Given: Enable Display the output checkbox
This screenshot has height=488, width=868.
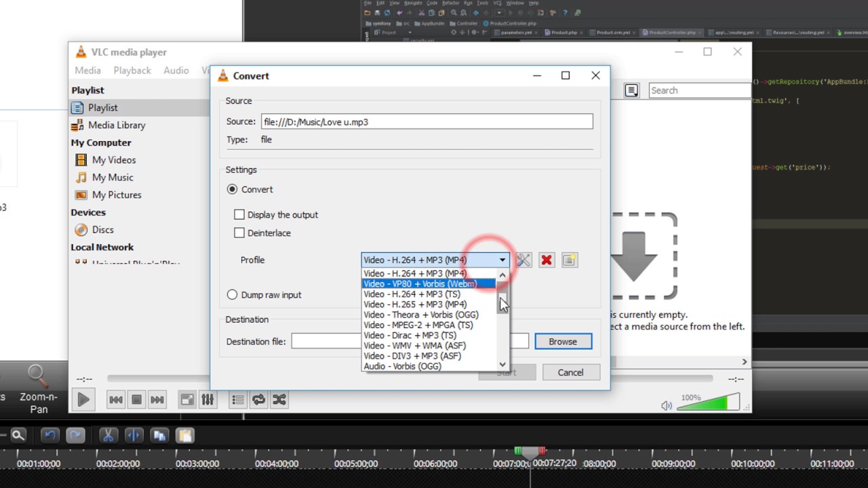Looking at the screenshot, I should pos(239,215).
